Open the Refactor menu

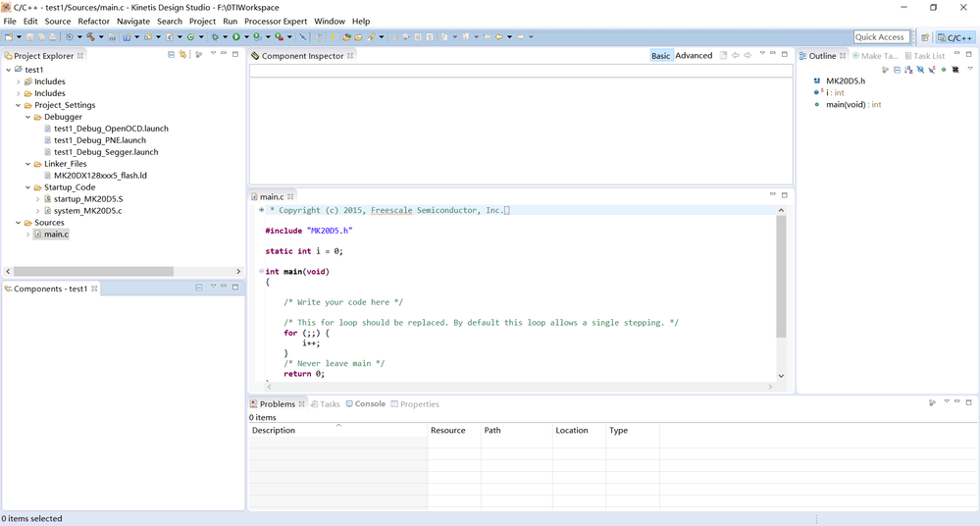[94, 22]
